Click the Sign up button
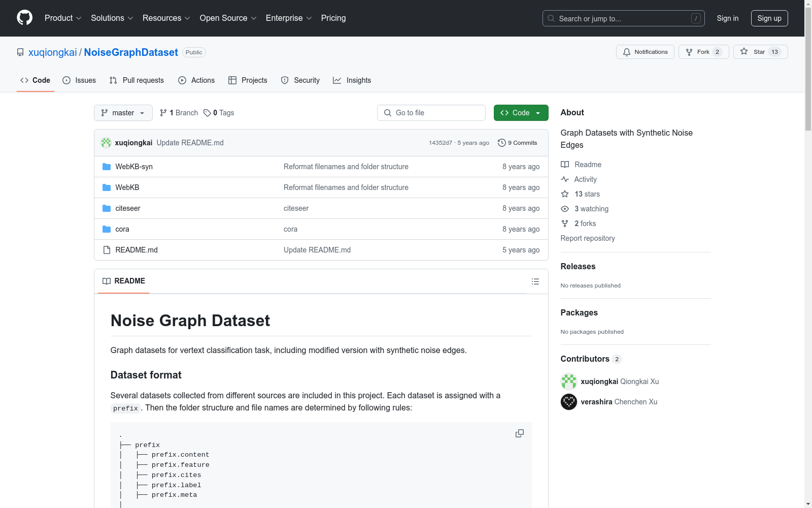Viewport: 812px width, 508px height. [769, 18]
